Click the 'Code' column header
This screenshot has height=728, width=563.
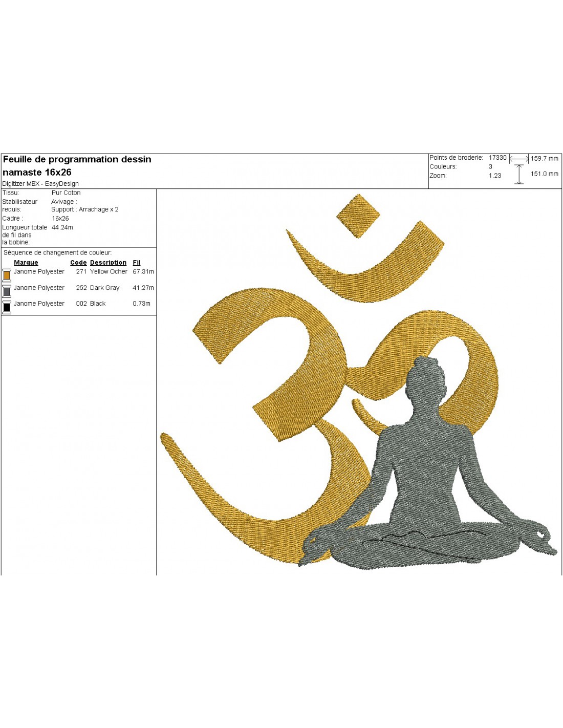point(78,263)
